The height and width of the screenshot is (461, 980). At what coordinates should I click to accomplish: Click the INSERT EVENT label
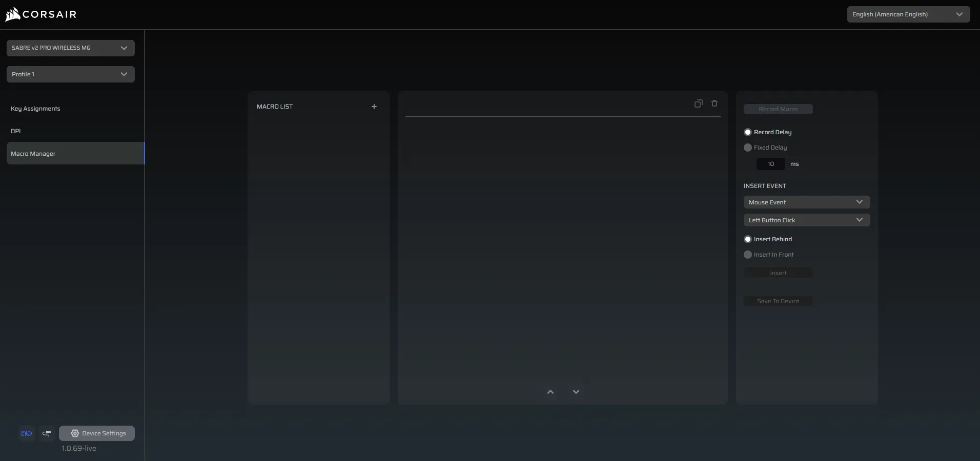pos(765,186)
